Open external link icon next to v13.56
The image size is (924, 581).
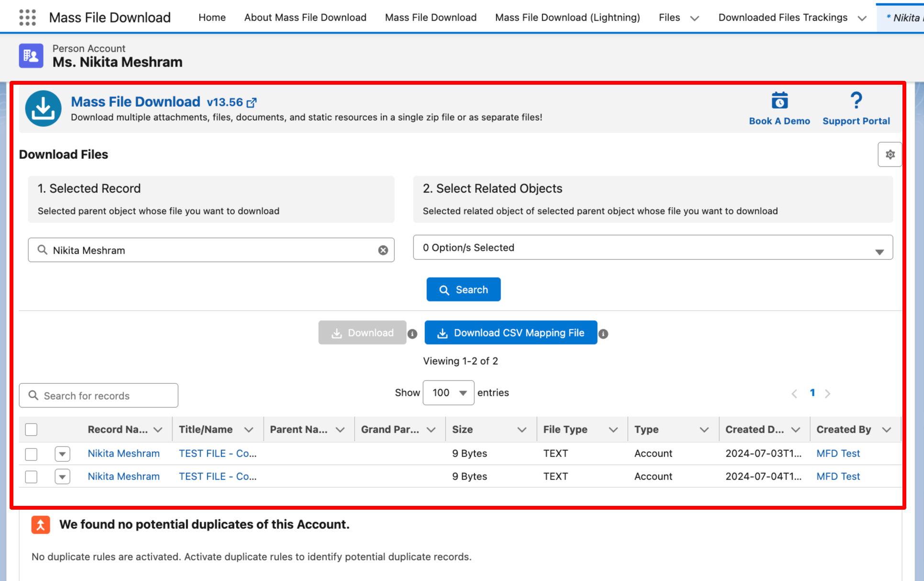(252, 102)
